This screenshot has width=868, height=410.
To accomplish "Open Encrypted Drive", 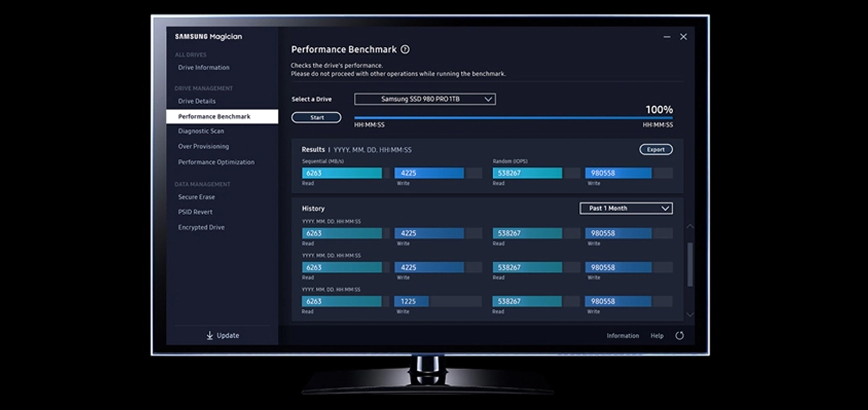I will [201, 227].
